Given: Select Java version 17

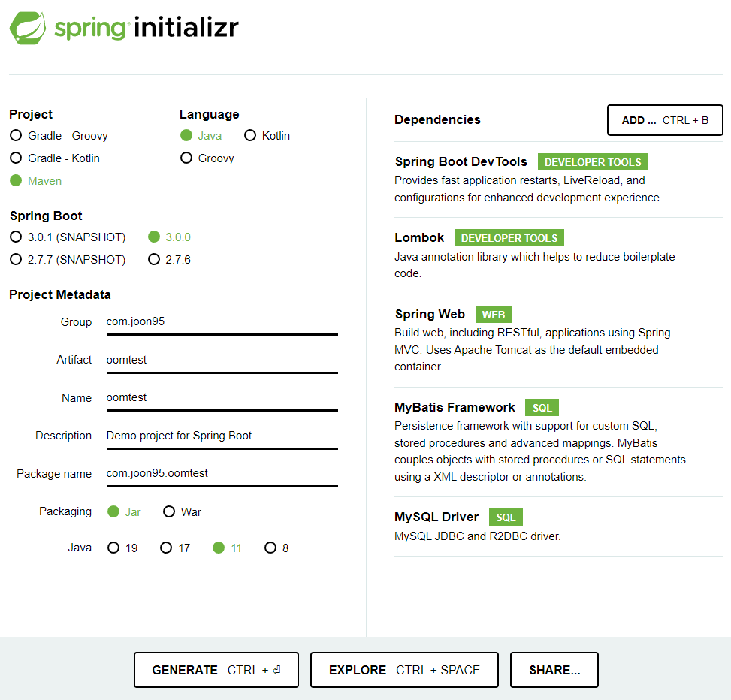Looking at the screenshot, I should pyautogui.click(x=175, y=548).
